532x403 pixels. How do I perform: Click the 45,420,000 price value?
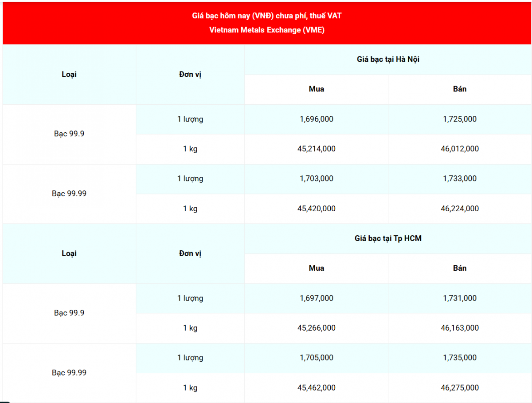tap(317, 209)
